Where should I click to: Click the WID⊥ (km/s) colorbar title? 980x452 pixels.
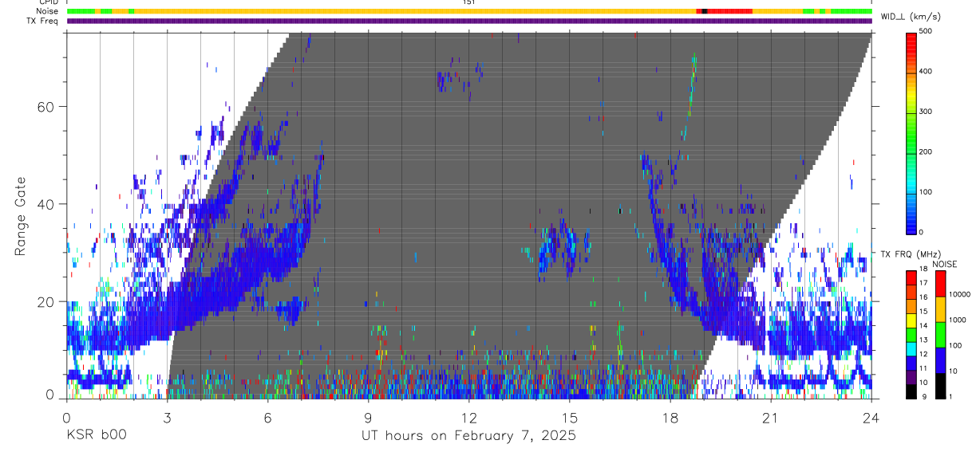coord(911,16)
